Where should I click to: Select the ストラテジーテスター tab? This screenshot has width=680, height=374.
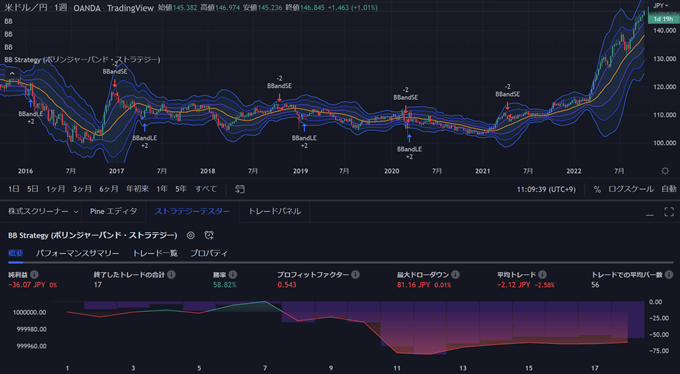[192, 211]
